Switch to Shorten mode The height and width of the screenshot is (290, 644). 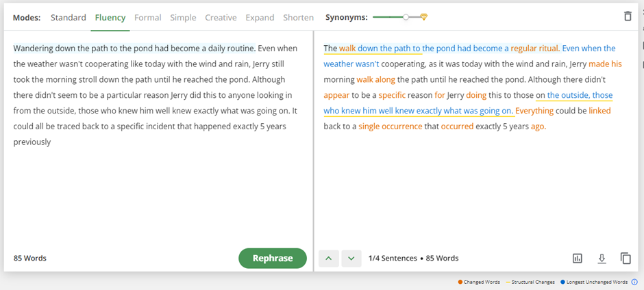point(298,17)
